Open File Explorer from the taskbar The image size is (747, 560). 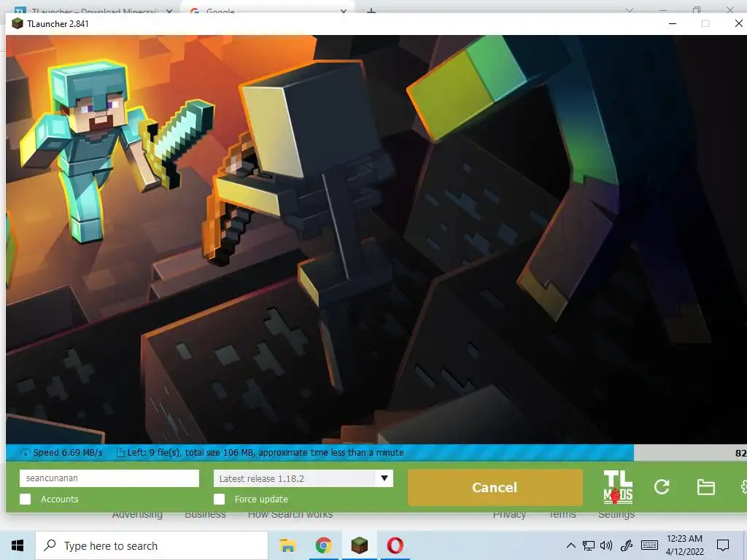(x=287, y=545)
